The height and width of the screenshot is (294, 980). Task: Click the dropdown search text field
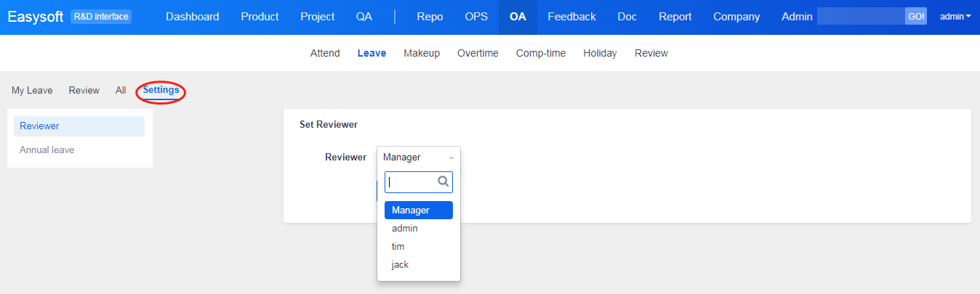(411, 182)
